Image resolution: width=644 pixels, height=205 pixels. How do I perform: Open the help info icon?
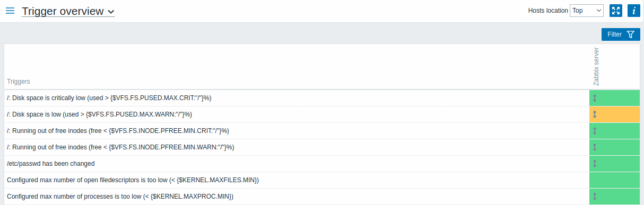[633, 11]
